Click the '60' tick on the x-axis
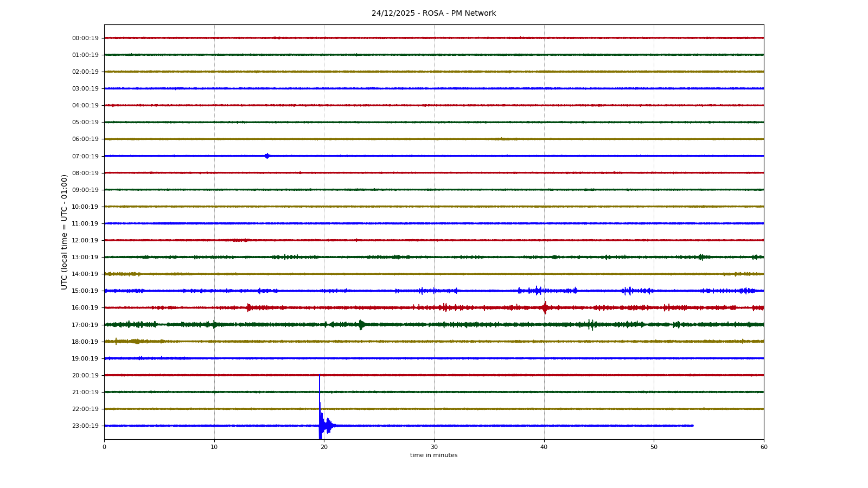The image size is (868, 488). click(763, 447)
